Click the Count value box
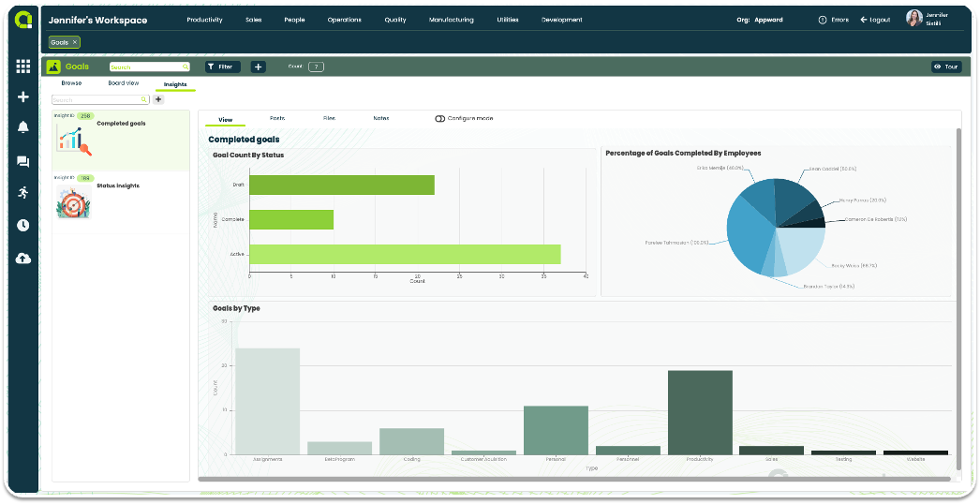The height and width of the screenshot is (504, 980). [x=317, y=67]
